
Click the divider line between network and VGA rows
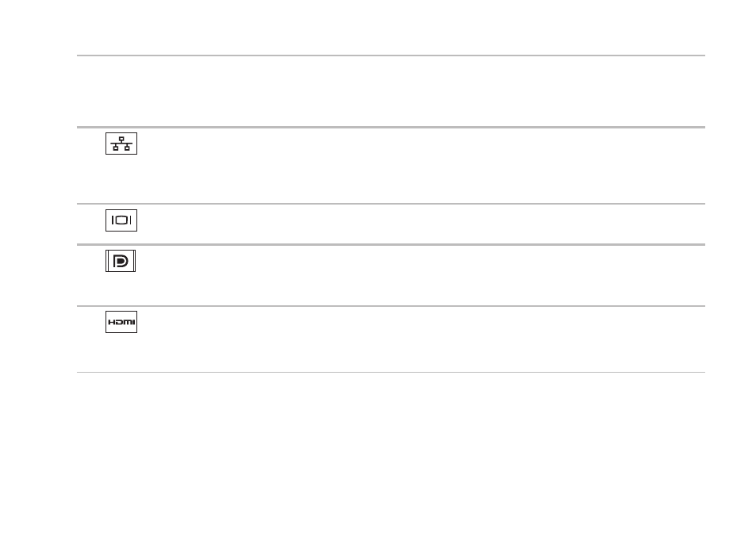pyautogui.click(x=391, y=204)
